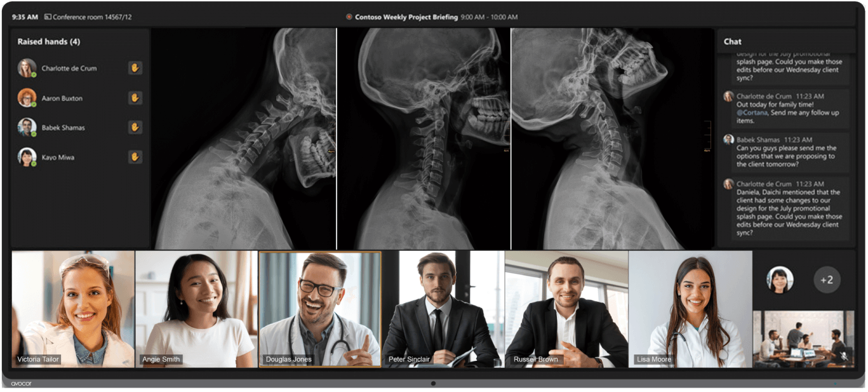This screenshot has width=868, height=392.
Task: Open the +2 overflow participants bubble
Action: click(827, 280)
